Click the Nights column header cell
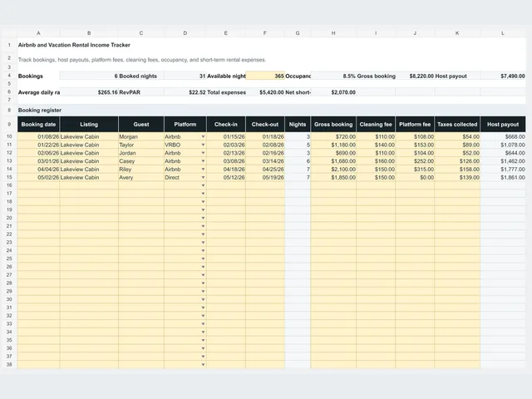Viewport: 532px width, 399px height. (298, 124)
